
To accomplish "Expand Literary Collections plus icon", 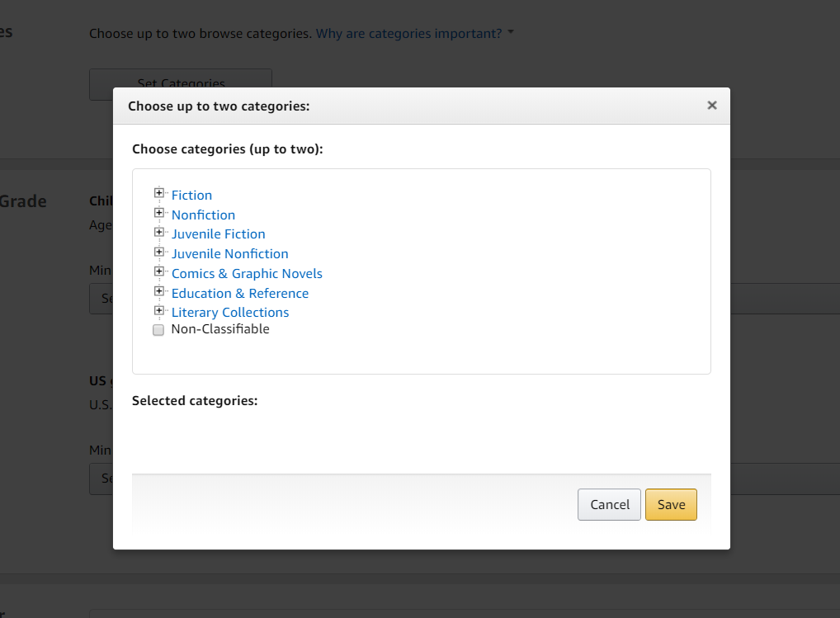I will pos(159,311).
